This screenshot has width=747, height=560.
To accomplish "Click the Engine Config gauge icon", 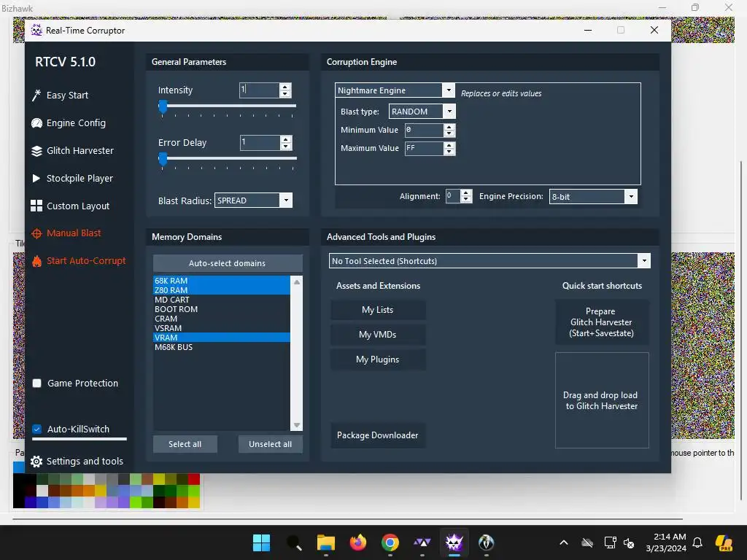I will 36,122.
